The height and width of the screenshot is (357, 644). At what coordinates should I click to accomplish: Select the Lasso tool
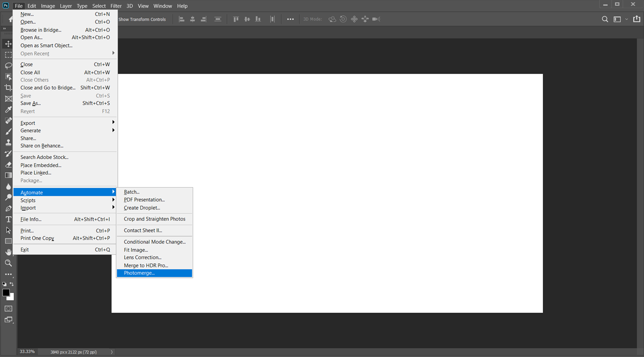pos(8,65)
